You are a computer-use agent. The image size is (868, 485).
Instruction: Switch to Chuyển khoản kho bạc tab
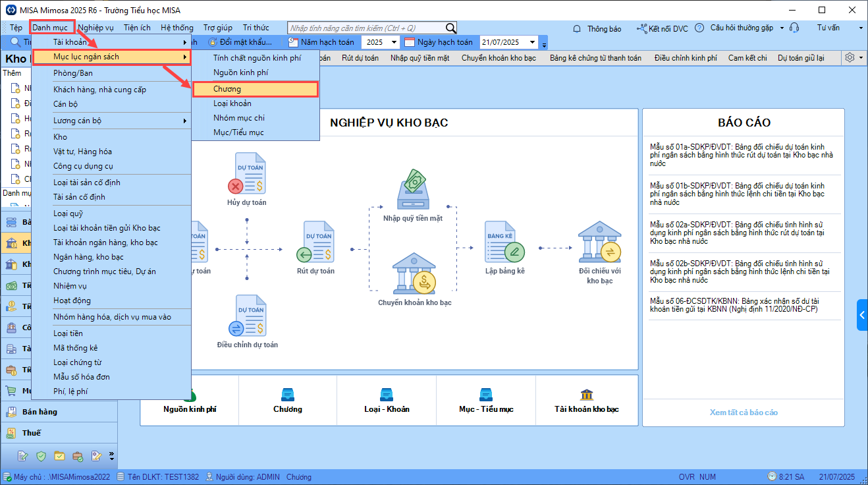click(x=499, y=58)
